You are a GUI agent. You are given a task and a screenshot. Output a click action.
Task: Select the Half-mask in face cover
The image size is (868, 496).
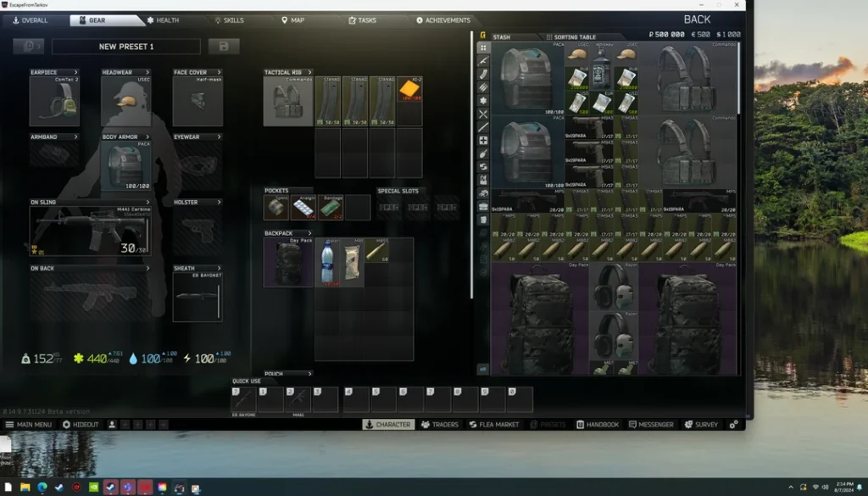tap(198, 101)
